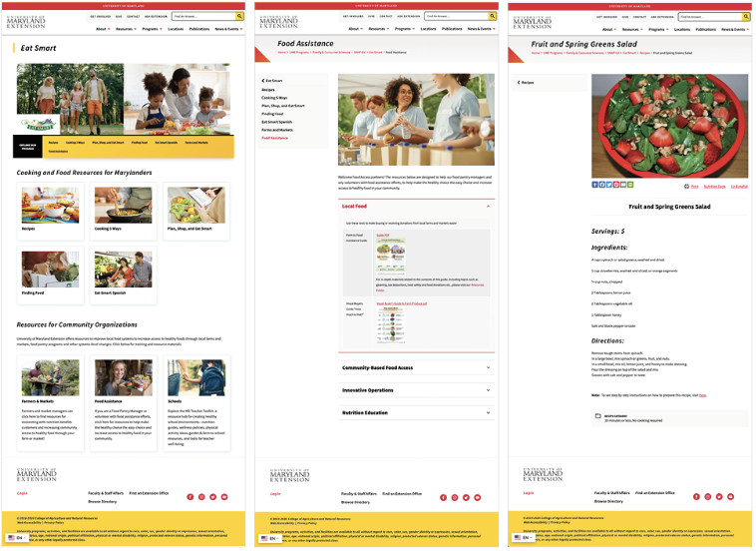The height and width of the screenshot is (551, 756).
Task: Open the About dropdown on the Eat Smart page
Action: pyautogui.click(x=103, y=29)
